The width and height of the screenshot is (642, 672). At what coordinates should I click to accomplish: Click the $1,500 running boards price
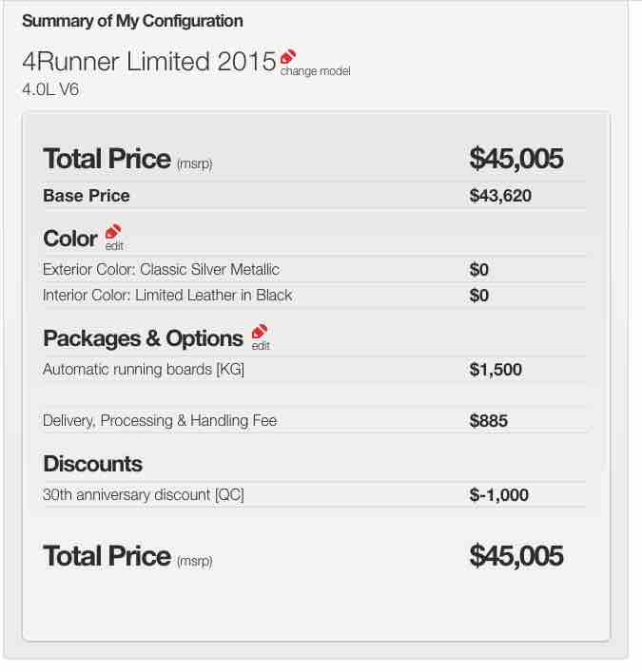click(496, 370)
